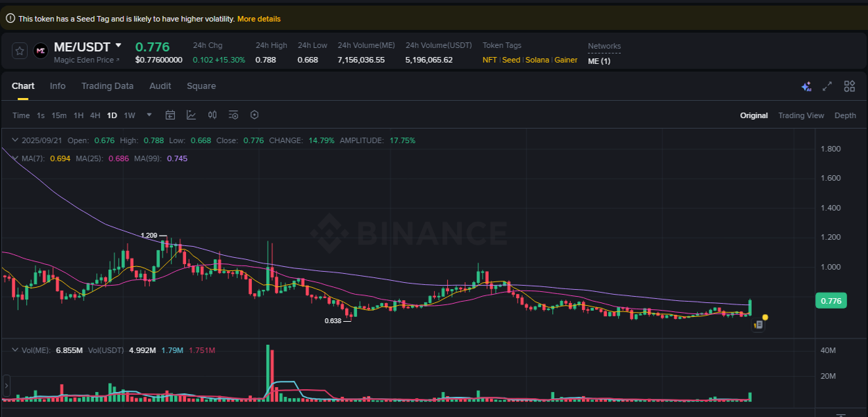Select the candlestick style icon
This screenshot has width=868, height=417.
coord(212,115)
